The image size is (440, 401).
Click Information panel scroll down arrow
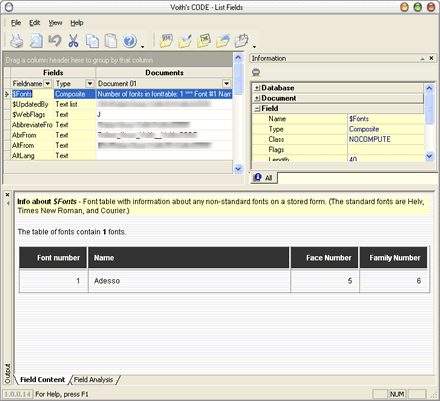429,156
